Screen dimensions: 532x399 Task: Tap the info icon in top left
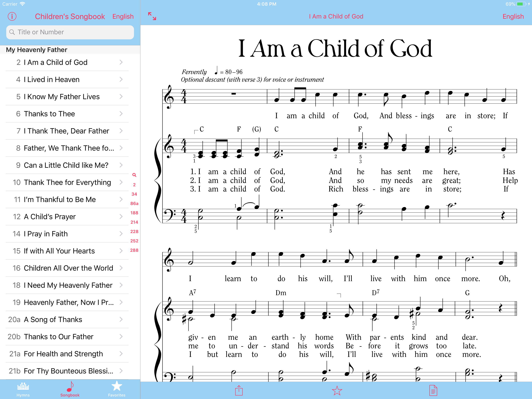click(x=12, y=16)
